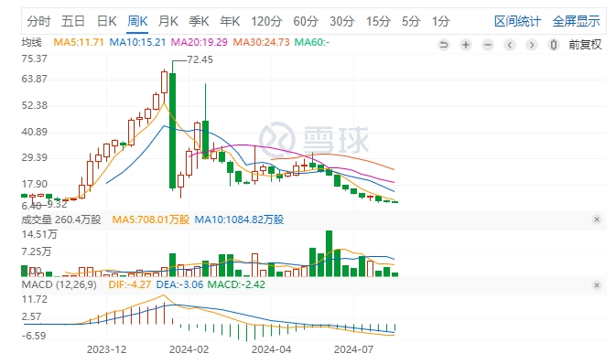616x364 pixels.
Task: Shift chart left with arrow icon
Action: click(x=510, y=45)
